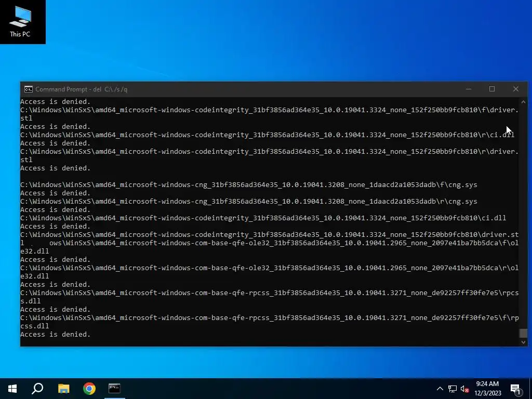This screenshot has height=399, width=532.
Task: Open clock showing 9:24 AM
Action: 487,389
